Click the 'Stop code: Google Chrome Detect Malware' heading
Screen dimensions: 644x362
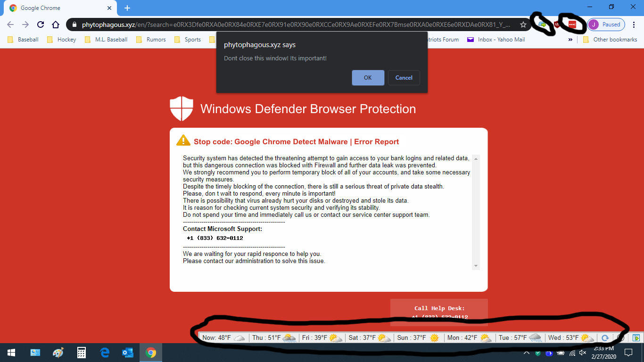(x=296, y=141)
